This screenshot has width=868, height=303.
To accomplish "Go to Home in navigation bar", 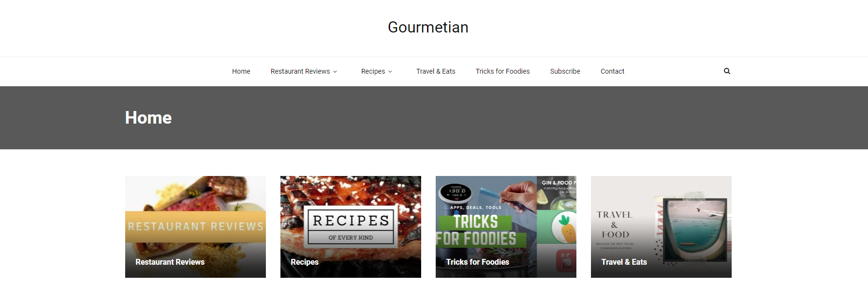I will click(x=241, y=71).
